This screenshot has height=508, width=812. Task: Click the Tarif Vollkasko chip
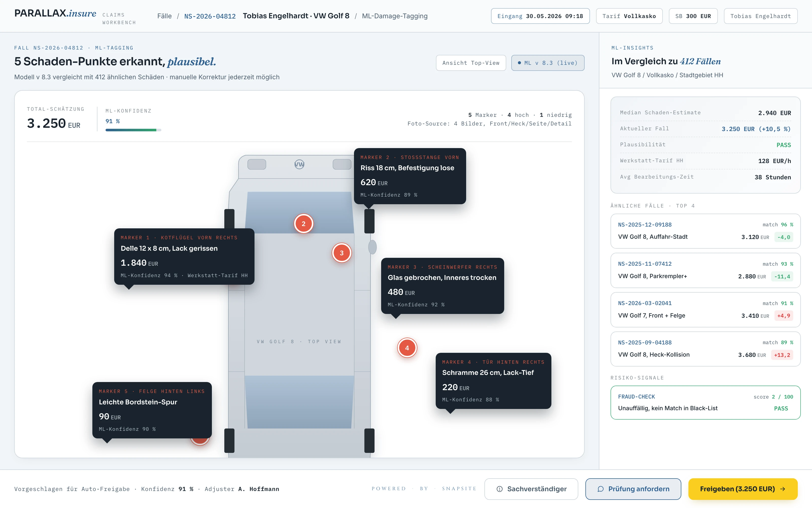tap(629, 16)
